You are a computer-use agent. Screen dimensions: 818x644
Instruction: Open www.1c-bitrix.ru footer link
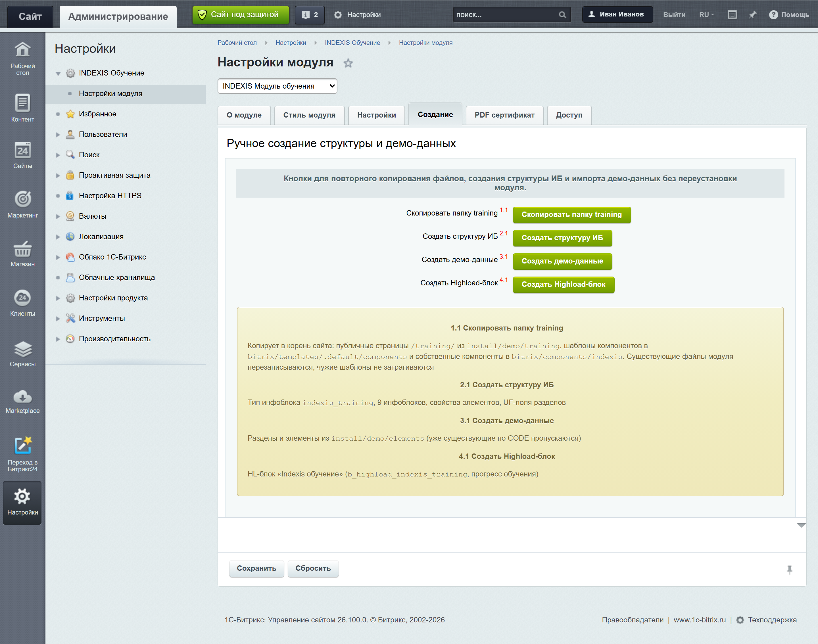point(700,620)
